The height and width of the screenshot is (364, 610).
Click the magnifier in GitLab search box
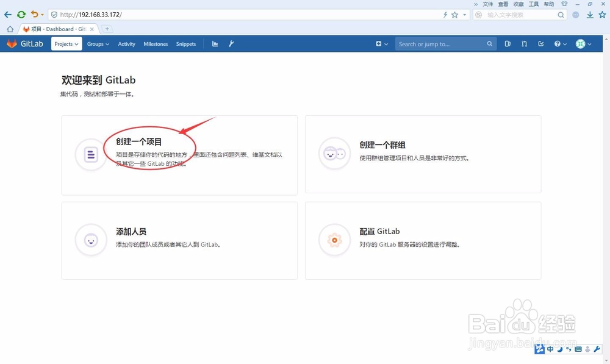(489, 44)
